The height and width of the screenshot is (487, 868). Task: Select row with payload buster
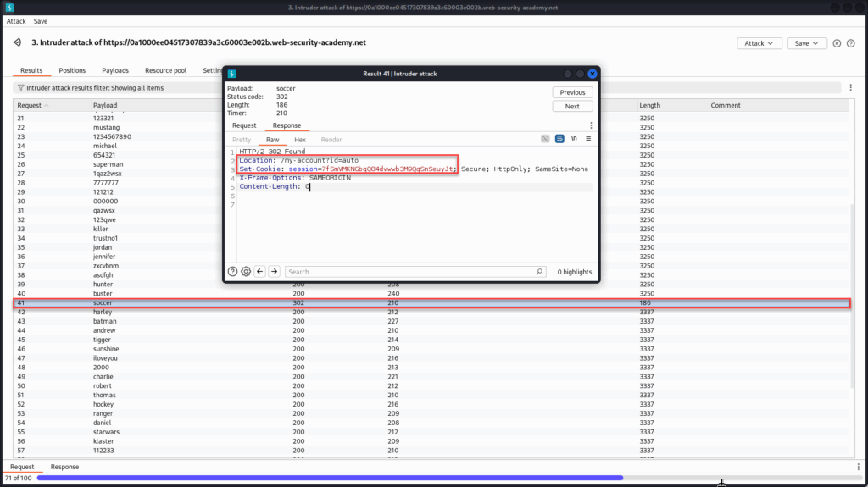431,293
